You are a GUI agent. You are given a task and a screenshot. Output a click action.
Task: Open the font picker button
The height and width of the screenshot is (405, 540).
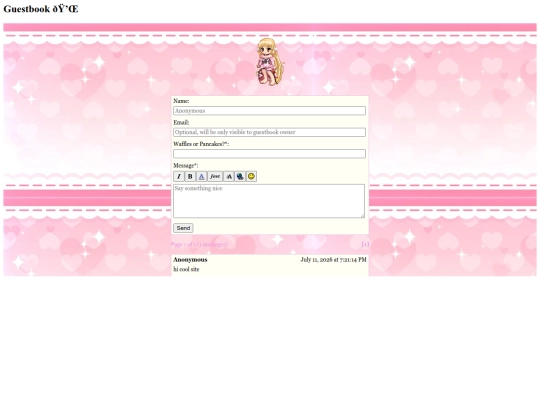pyautogui.click(x=215, y=176)
